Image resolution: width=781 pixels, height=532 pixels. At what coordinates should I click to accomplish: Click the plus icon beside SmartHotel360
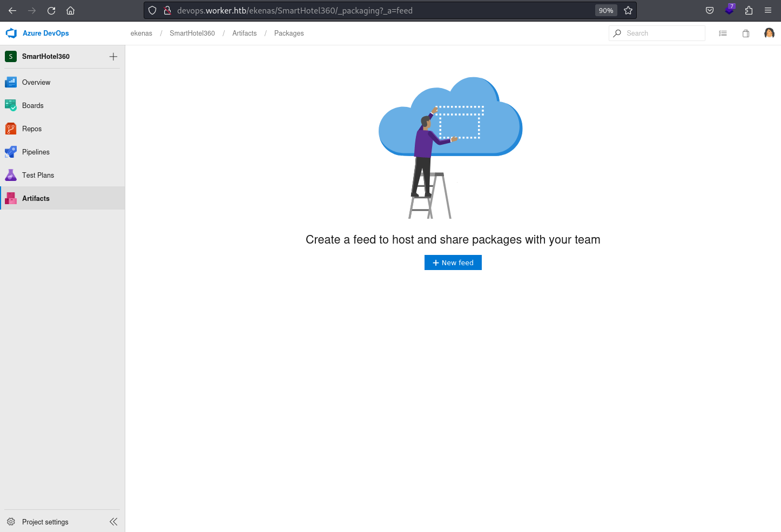(x=113, y=56)
